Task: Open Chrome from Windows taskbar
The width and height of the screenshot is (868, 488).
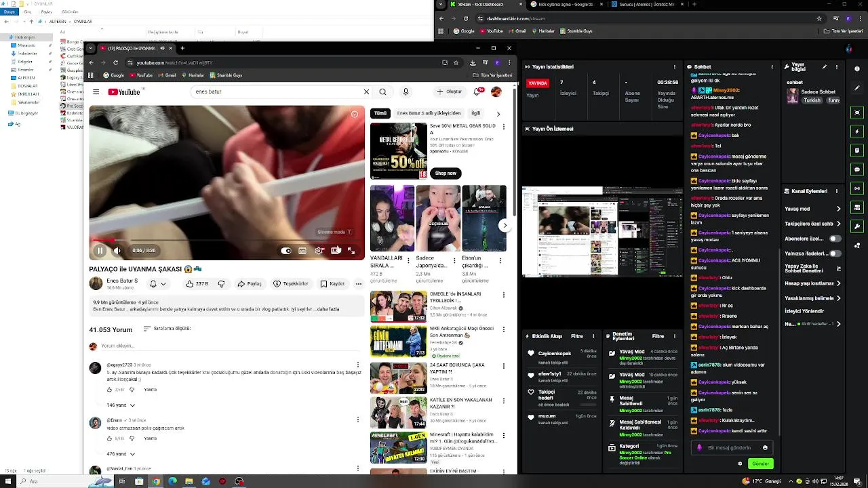Action: click(156, 481)
